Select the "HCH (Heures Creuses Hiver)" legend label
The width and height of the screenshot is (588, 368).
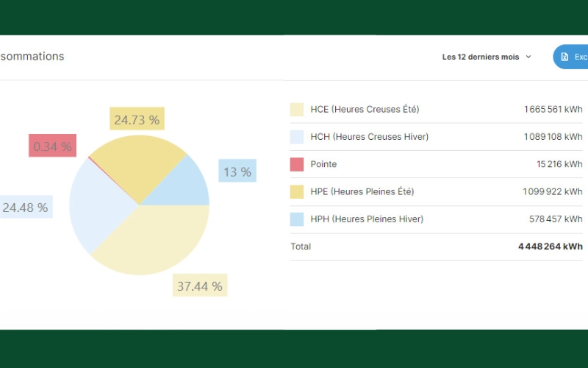tap(369, 137)
